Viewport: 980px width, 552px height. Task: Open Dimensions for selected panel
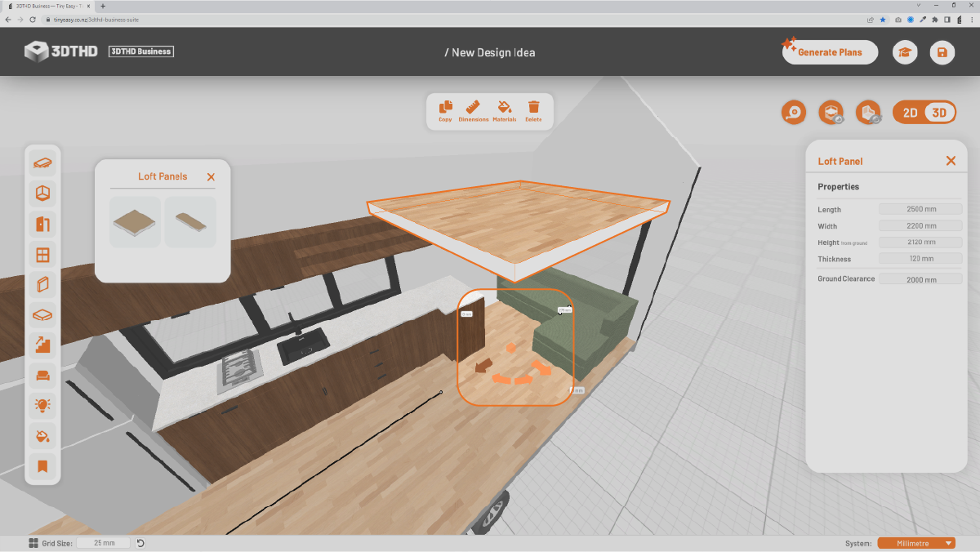[x=474, y=111]
